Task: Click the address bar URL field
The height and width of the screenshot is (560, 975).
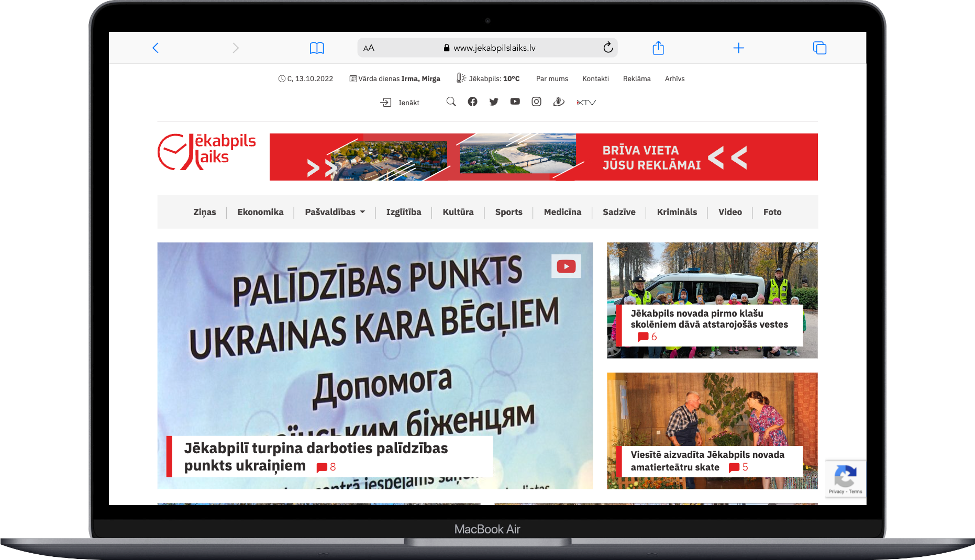Action: pyautogui.click(x=494, y=48)
